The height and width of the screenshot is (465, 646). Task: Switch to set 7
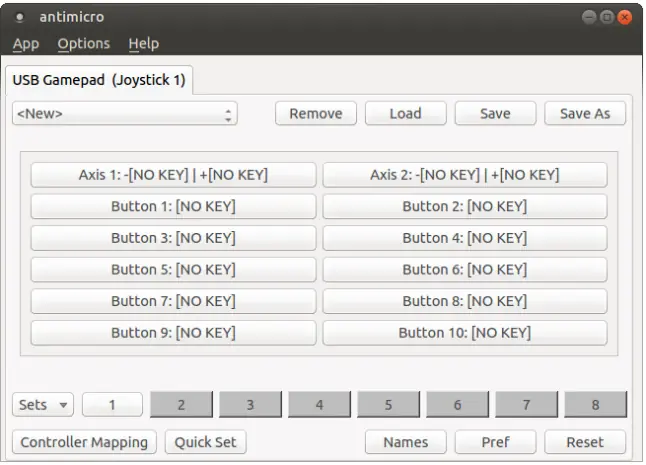527,405
